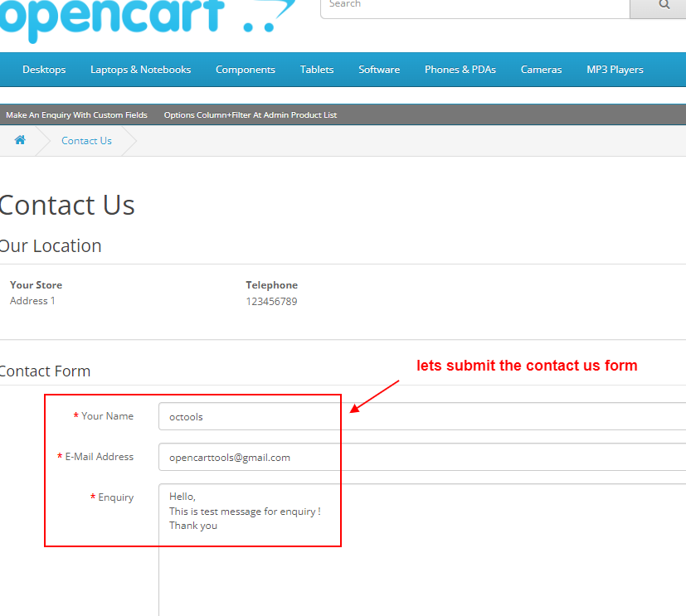
Task: Select the Cameras menu item
Action: (x=541, y=70)
